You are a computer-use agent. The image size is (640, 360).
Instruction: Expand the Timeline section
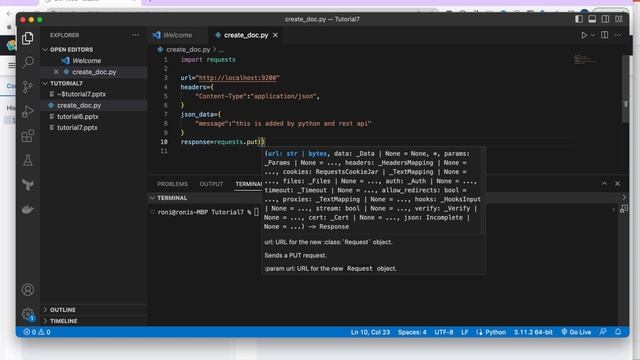coord(94,321)
